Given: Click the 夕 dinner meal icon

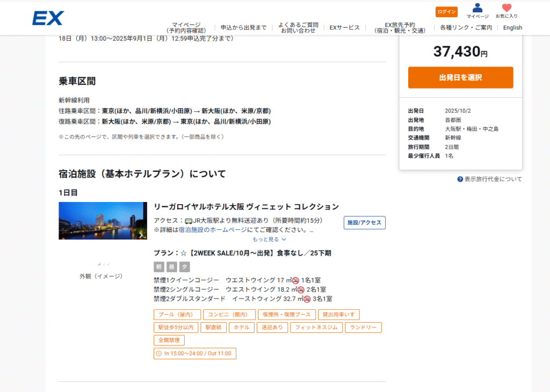Looking at the screenshot, I should (184, 267).
